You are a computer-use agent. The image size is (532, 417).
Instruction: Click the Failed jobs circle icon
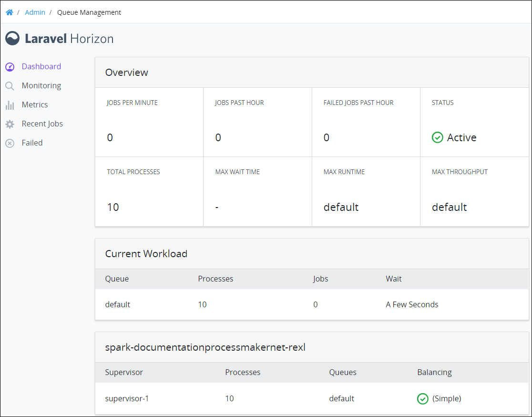click(x=10, y=143)
